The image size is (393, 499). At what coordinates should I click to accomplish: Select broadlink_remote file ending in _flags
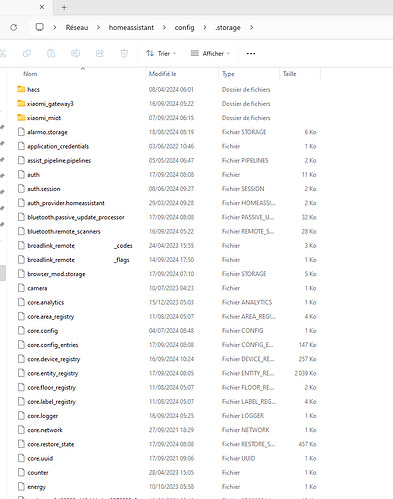[78, 260]
